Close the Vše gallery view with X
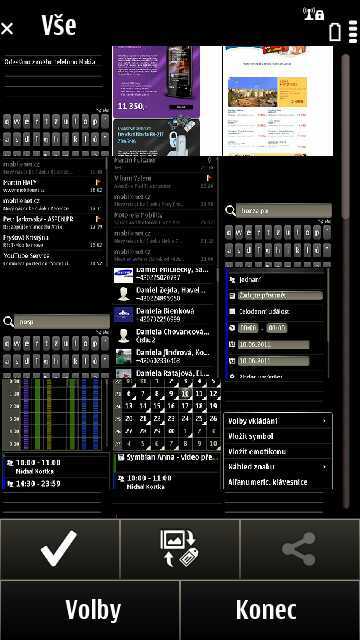 pos(7,29)
